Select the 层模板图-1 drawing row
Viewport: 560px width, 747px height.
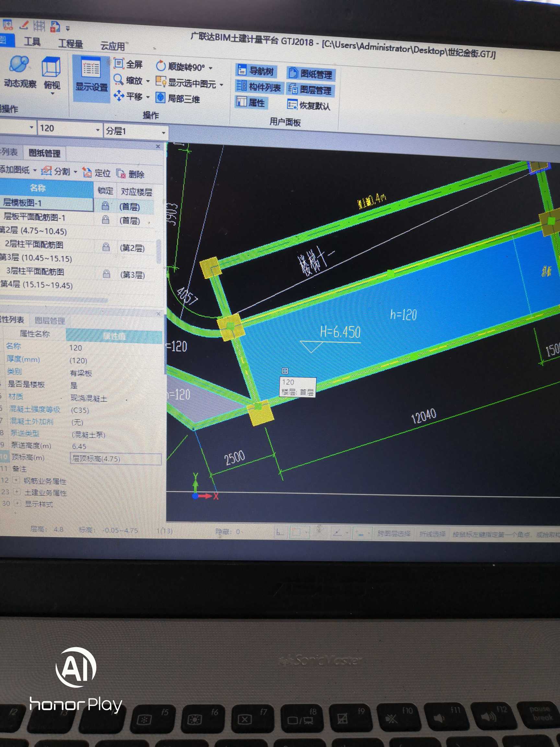pyautogui.click(x=46, y=203)
